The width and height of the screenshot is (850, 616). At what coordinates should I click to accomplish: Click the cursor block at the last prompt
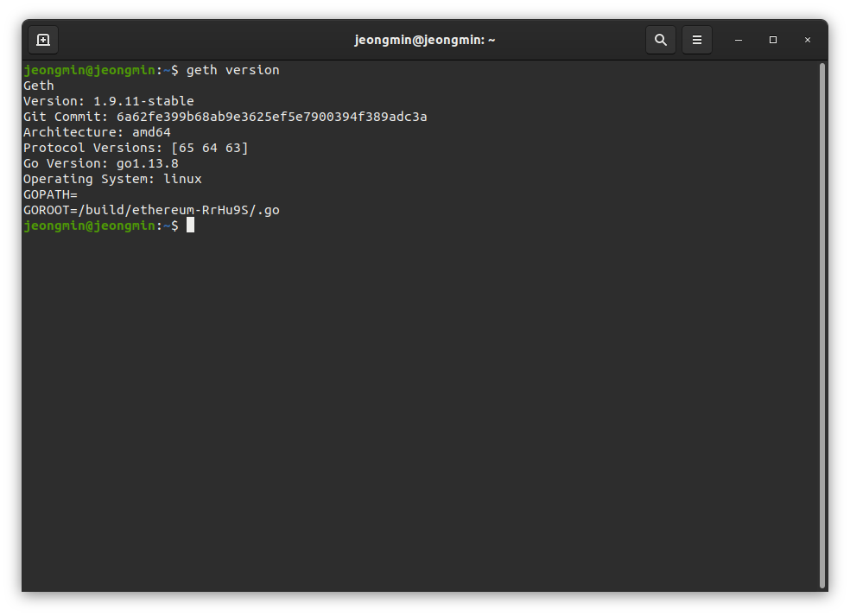[x=190, y=225]
